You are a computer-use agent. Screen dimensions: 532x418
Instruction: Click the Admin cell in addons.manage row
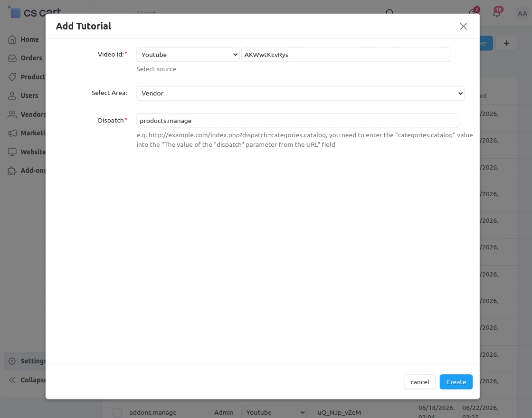point(224,413)
